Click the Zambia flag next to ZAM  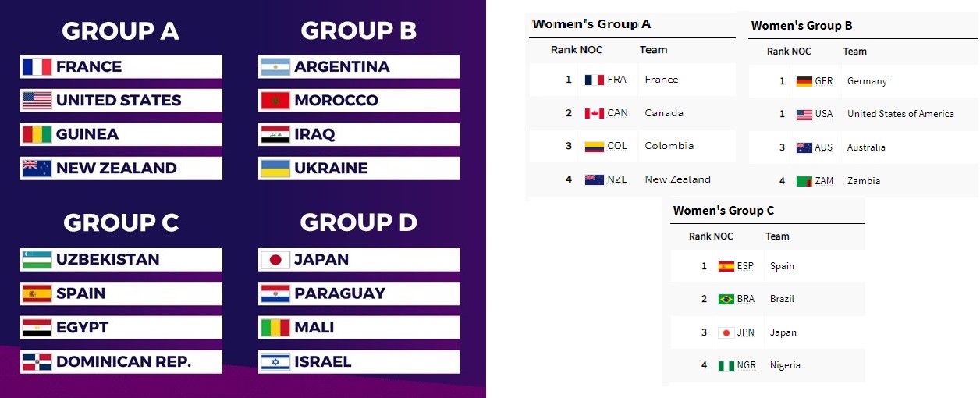click(x=804, y=181)
